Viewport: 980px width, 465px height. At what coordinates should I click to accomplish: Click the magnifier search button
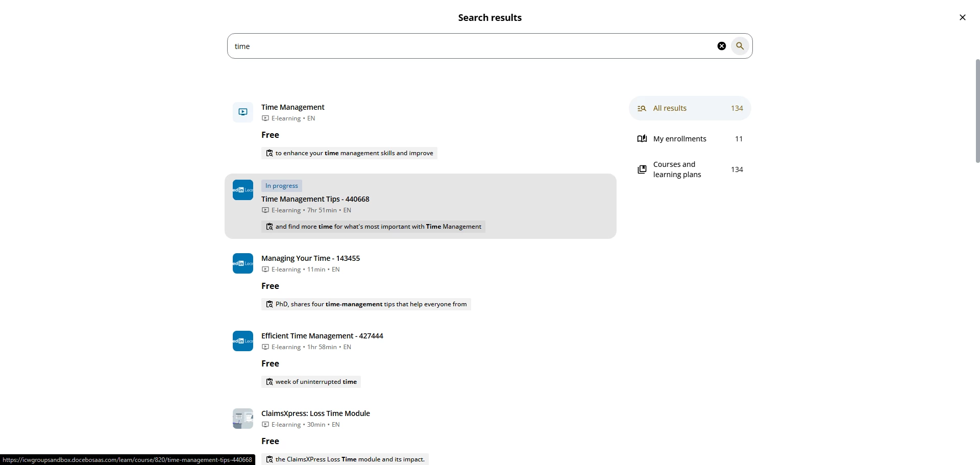[740, 46]
